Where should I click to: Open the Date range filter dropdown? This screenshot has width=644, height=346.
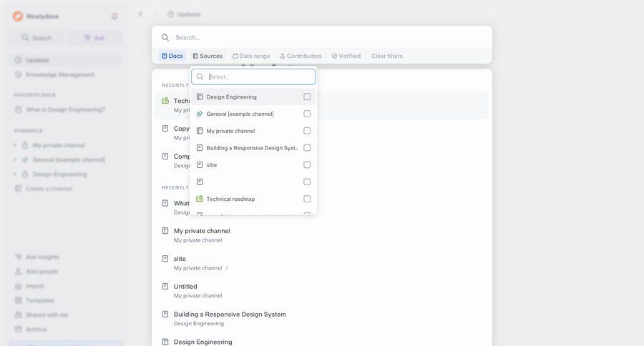[x=251, y=56]
